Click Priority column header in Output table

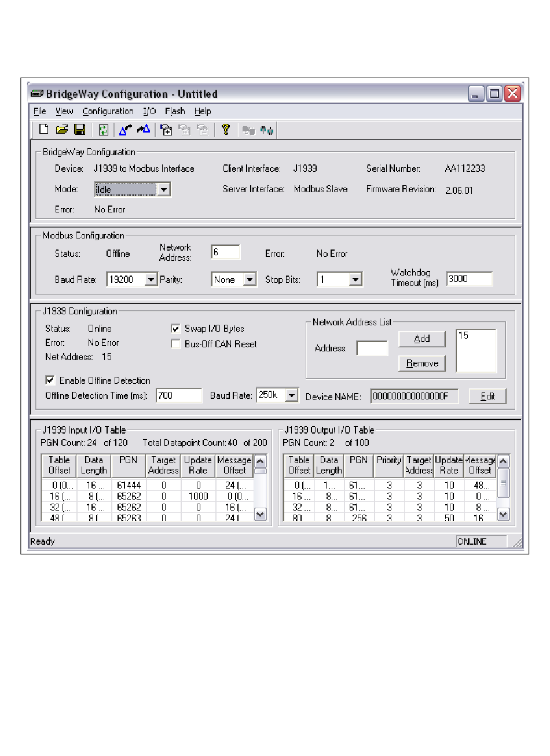tap(389, 465)
